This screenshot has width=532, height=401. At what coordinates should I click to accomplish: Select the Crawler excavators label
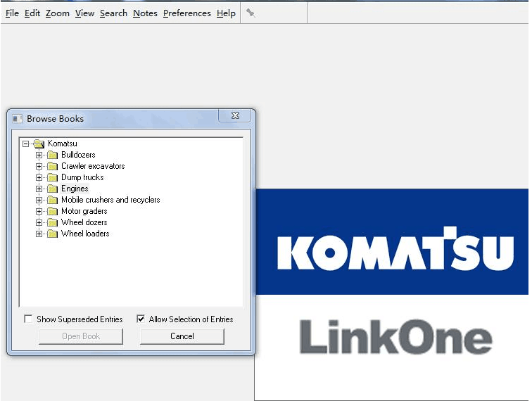[x=93, y=166]
